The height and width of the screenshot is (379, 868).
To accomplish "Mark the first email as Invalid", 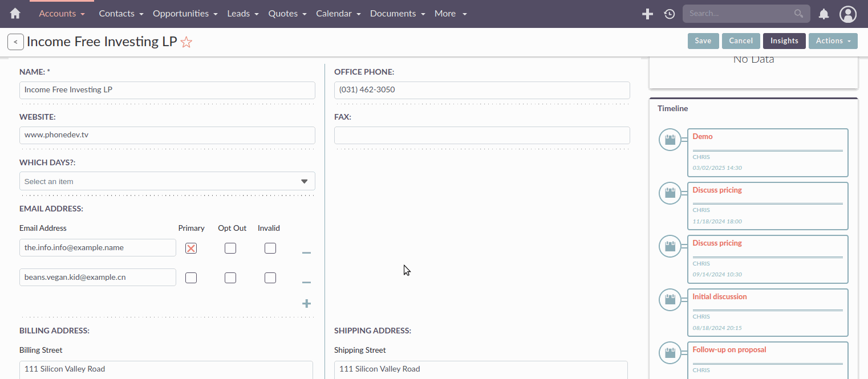I will point(270,248).
